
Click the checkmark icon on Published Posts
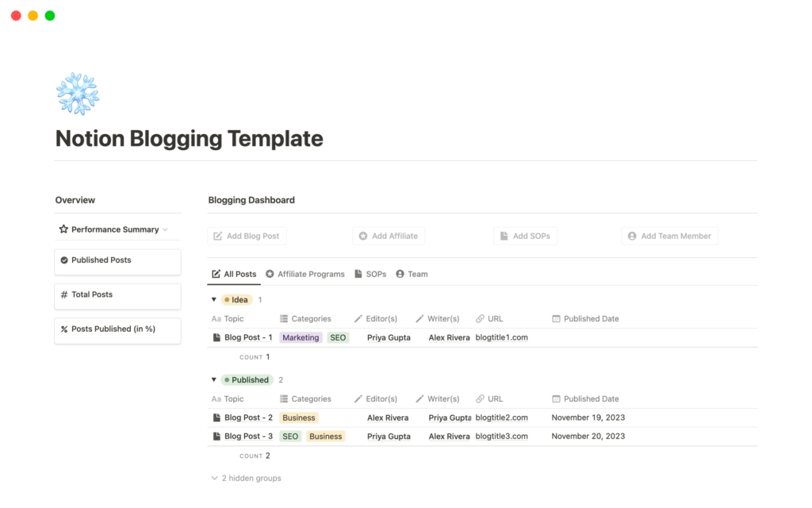point(64,259)
